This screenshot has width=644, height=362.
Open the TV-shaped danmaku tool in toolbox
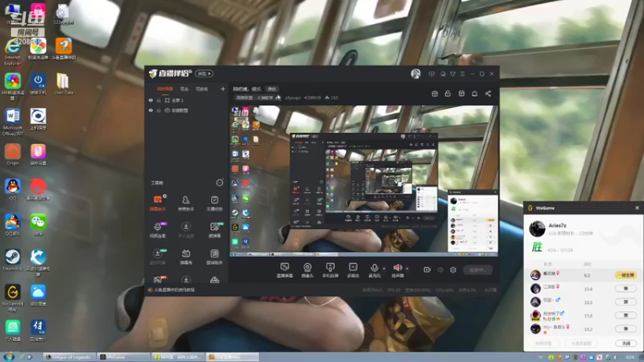[x=186, y=257]
